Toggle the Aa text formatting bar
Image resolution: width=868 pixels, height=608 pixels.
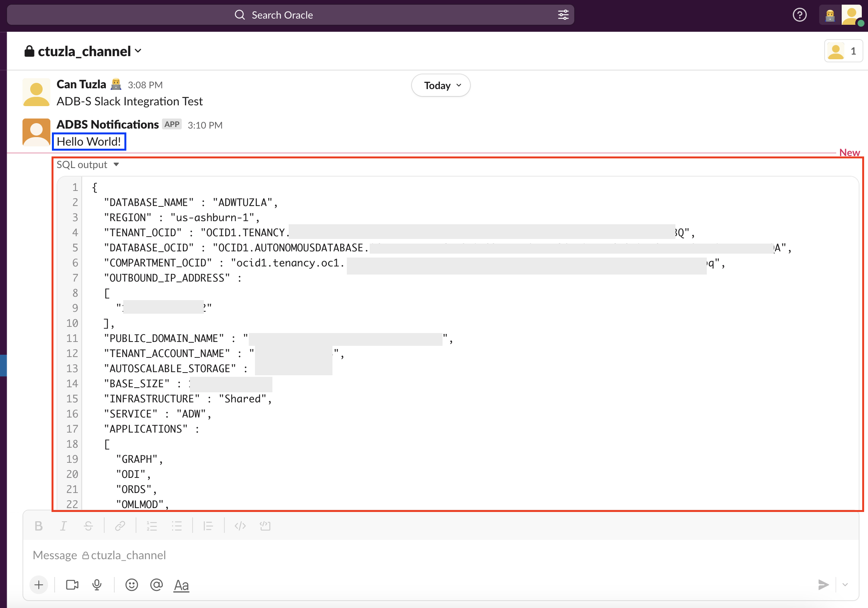181,585
